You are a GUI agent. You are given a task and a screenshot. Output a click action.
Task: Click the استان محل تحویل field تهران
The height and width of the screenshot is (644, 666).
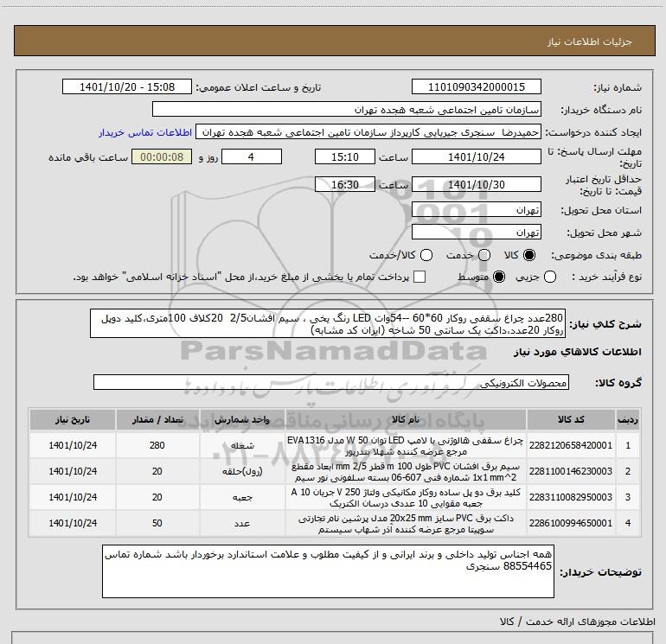click(x=476, y=210)
